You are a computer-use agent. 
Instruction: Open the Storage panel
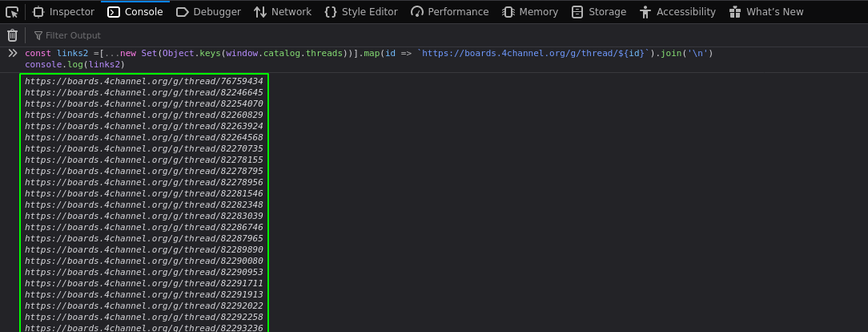598,12
